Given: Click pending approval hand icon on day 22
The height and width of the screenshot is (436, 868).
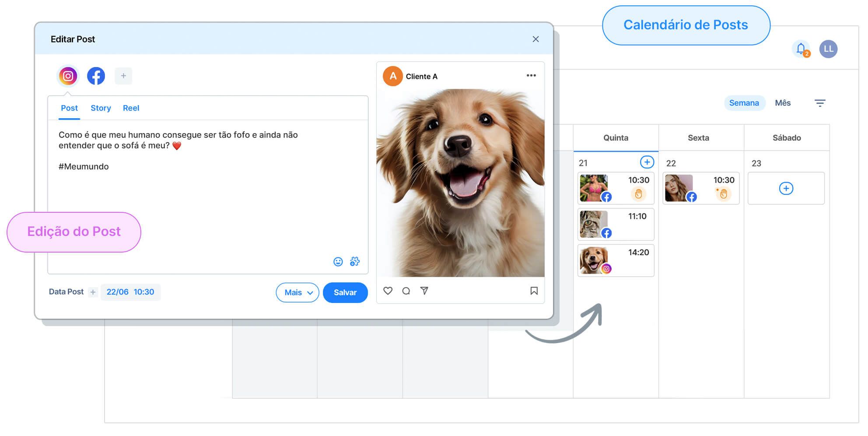Looking at the screenshot, I should pos(723,194).
